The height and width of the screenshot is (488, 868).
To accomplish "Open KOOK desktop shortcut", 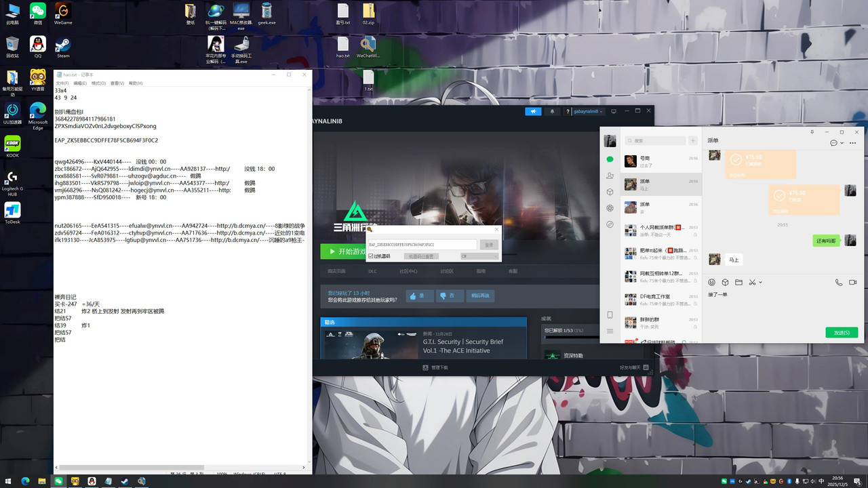I will click(12, 146).
